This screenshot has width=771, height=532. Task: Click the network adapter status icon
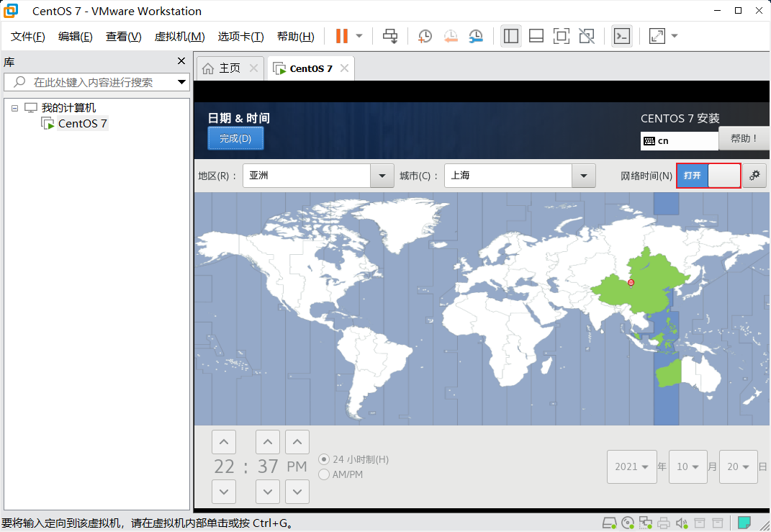point(645,523)
